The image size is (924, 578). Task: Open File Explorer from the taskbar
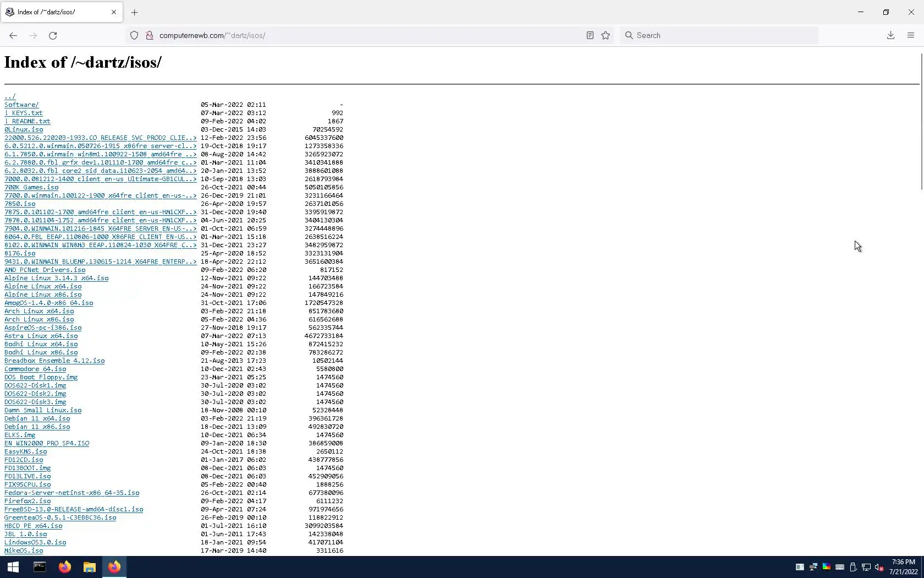(89, 567)
